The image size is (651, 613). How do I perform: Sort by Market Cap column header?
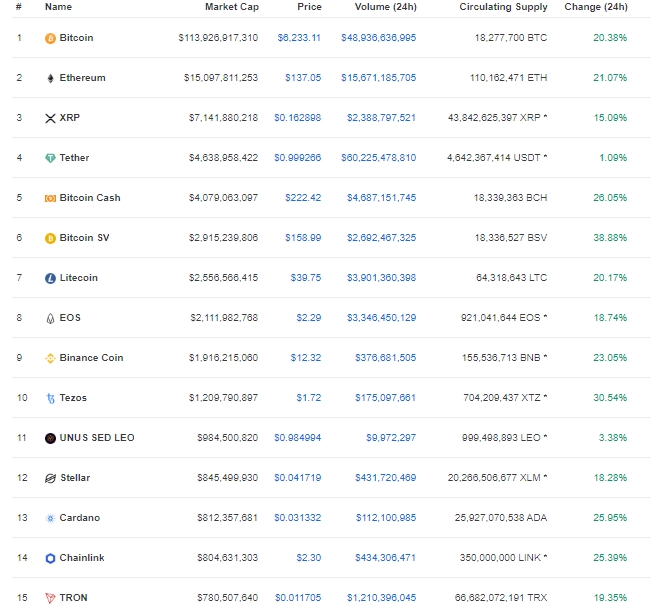[232, 7]
